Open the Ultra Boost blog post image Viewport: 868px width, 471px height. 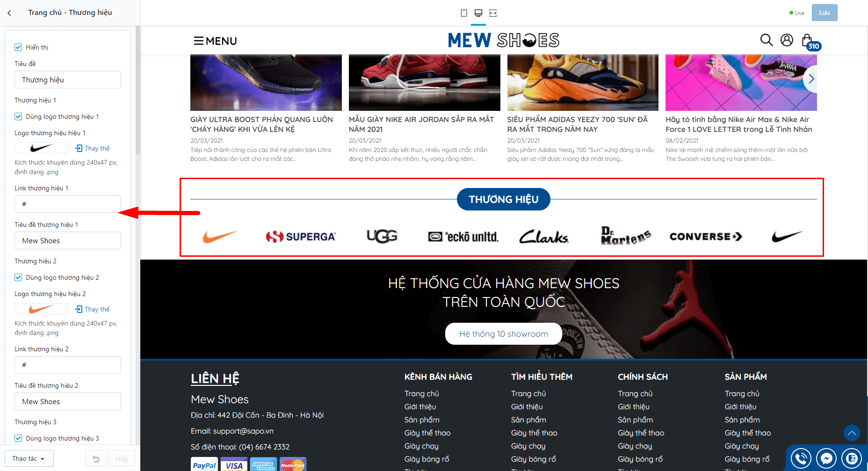pyautogui.click(x=266, y=82)
